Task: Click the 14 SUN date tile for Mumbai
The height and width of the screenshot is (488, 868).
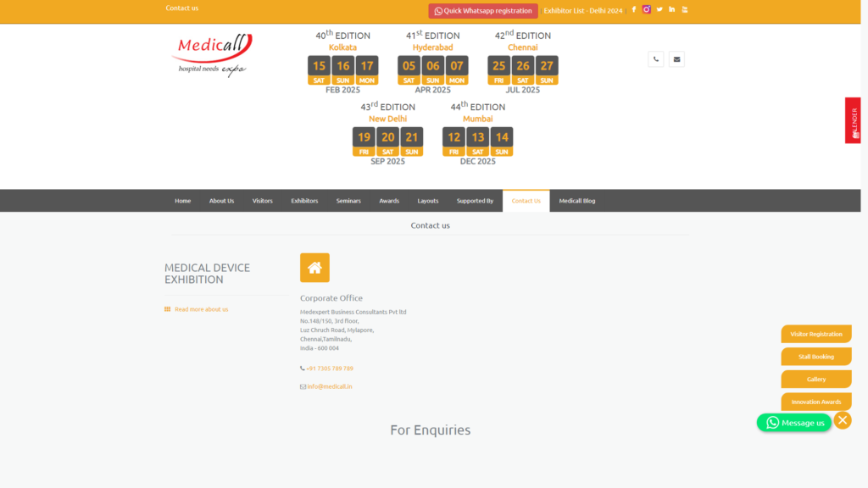Action: 502,141
